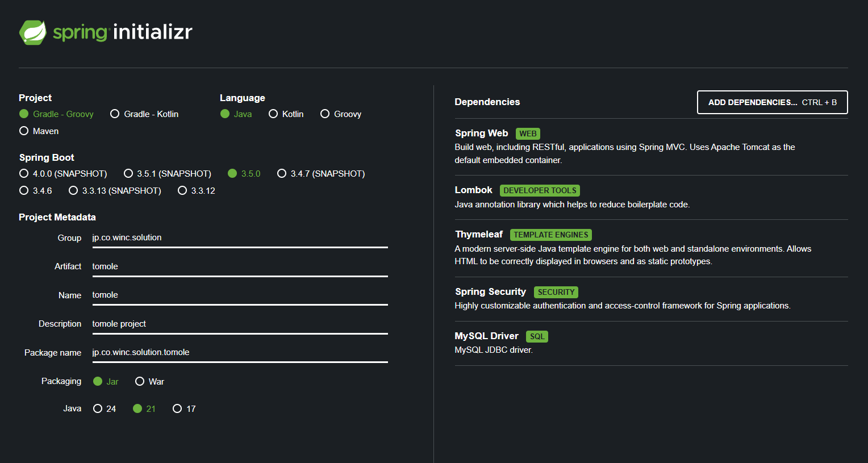Screen dimensions: 868x463
Task: Select Java version 24
Action: coord(98,409)
